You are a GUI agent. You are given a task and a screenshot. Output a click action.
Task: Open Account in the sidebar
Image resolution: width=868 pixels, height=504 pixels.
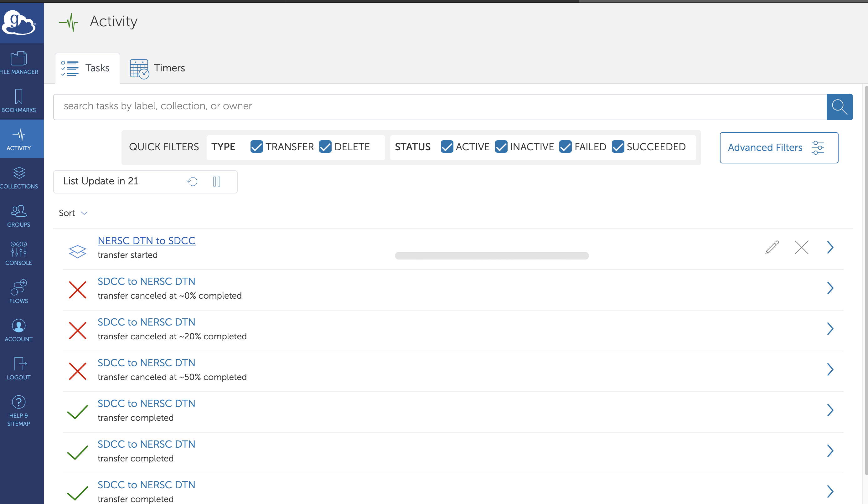tap(19, 330)
